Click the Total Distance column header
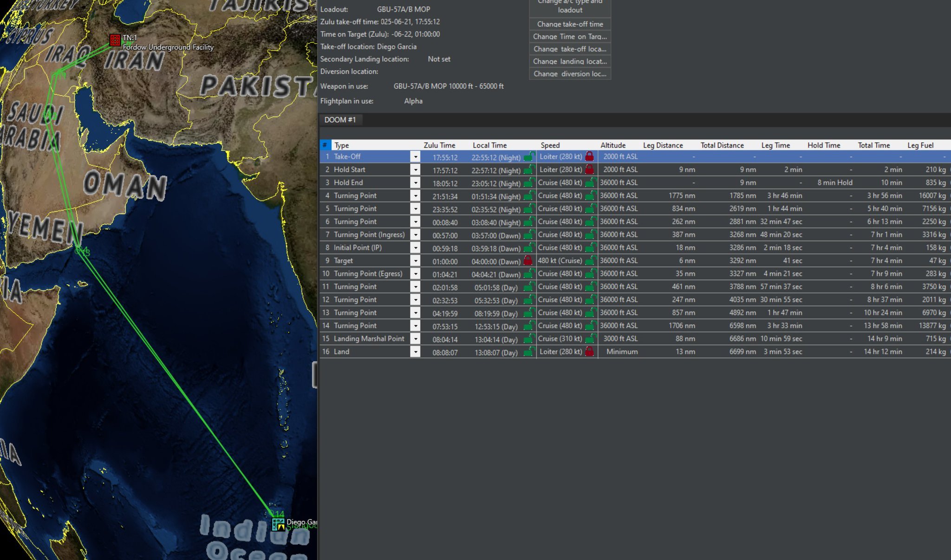 click(722, 145)
